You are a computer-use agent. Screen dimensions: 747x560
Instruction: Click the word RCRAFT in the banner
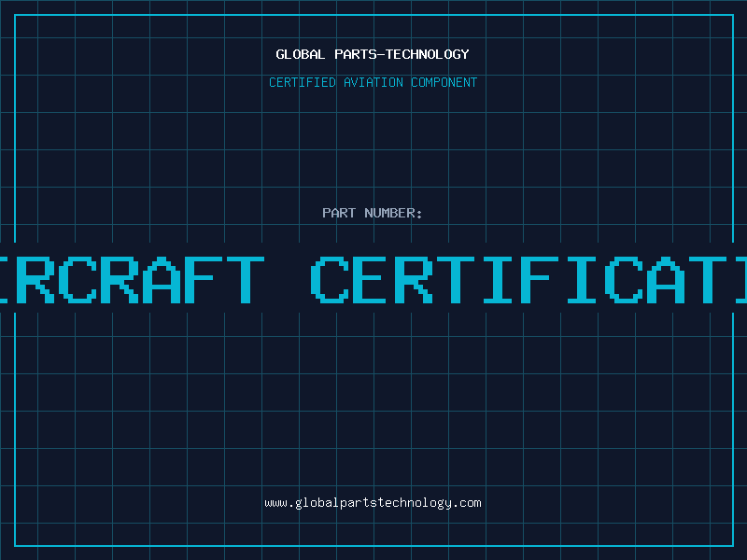coord(140,278)
